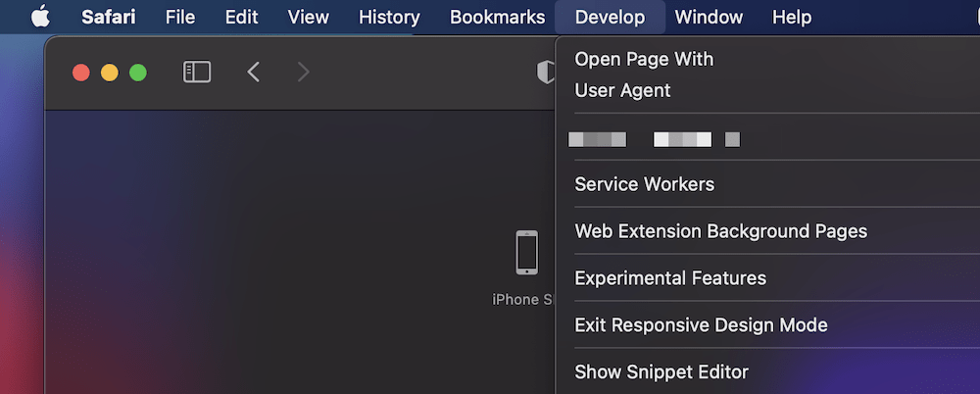980x394 pixels.
Task: Open the Apple menu
Action: (x=41, y=17)
